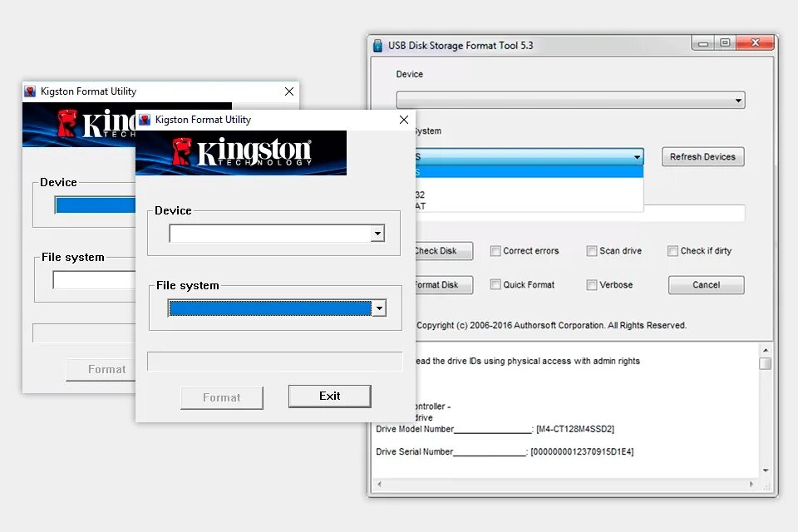
Task: Toggle the Check if dirty checkbox
Action: point(672,251)
